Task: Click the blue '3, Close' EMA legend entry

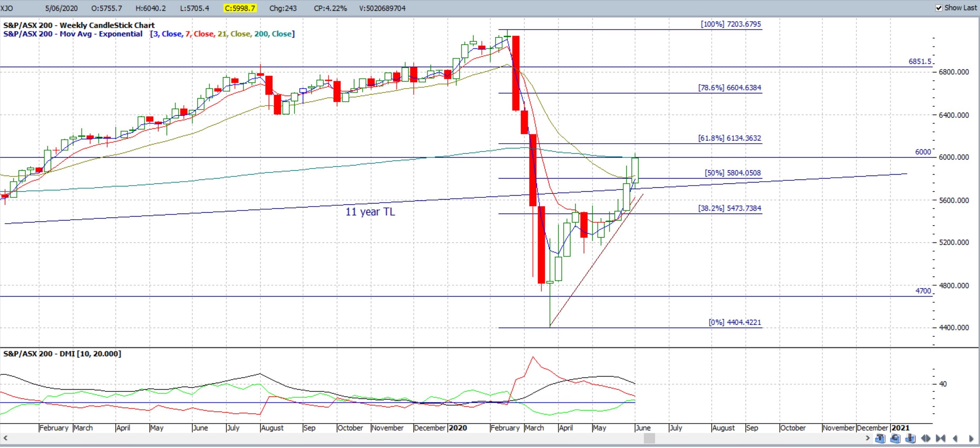Action: tap(167, 34)
